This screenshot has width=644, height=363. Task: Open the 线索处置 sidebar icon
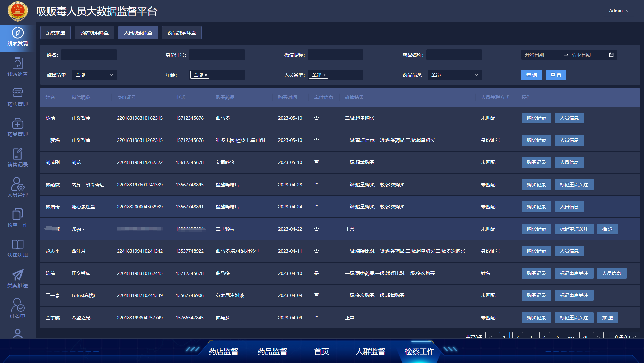[x=17, y=67]
